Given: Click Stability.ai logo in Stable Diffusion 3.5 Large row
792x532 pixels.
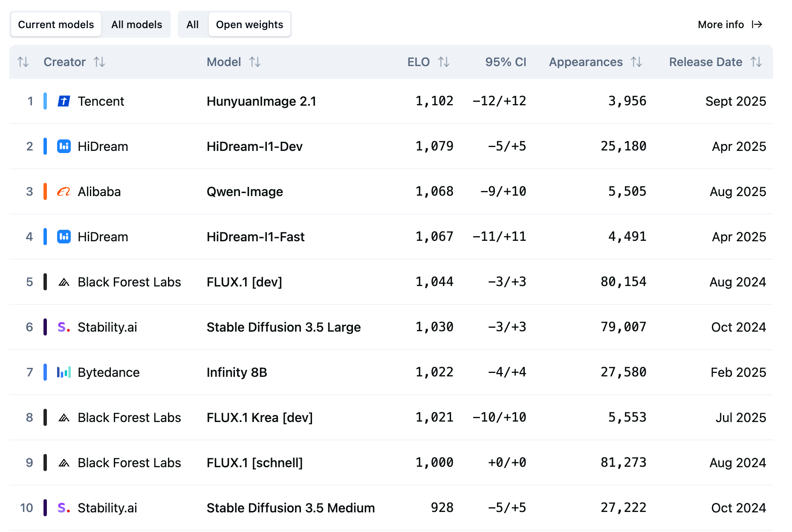Looking at the screenshot, I should point(64,327).
